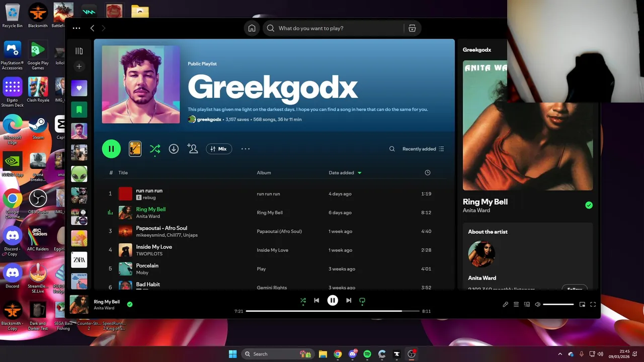Click now-playing album art in bottom bar
This screenshot has width=644, height=362.
[x=79, y=305]
